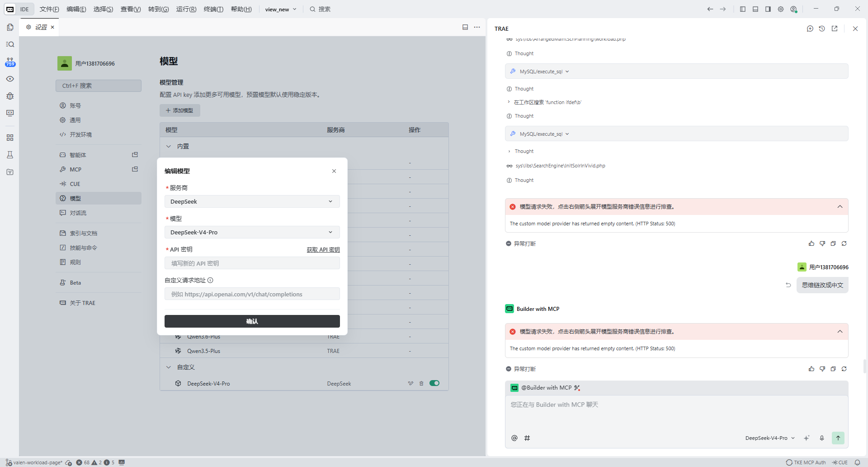Viewport: 868px width, 467px height.
Task: Open the Testing flask icon in the activity bar
Action: pos(10,155)
